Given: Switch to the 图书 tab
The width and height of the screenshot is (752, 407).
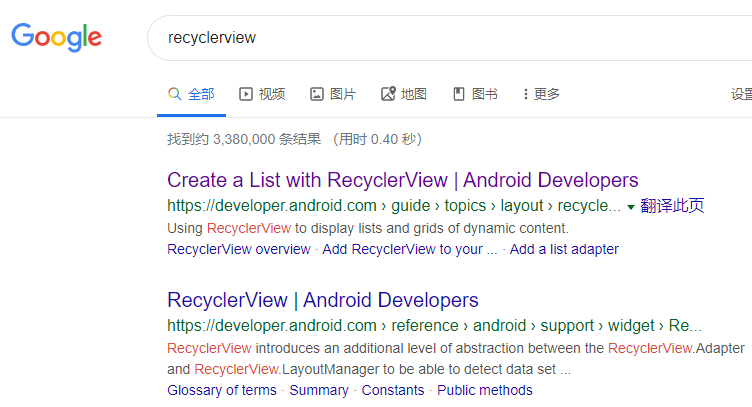Looking at the screenshot, I should click(475, 94).
